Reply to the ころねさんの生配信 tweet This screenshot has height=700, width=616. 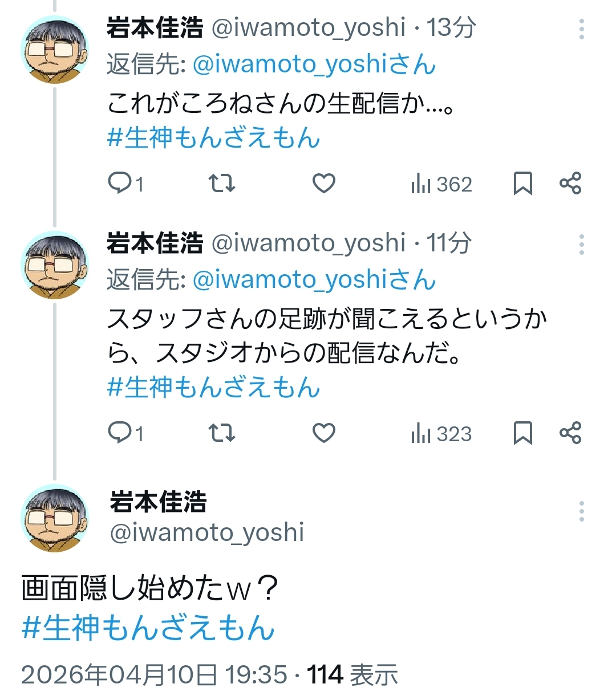(120, 184)
